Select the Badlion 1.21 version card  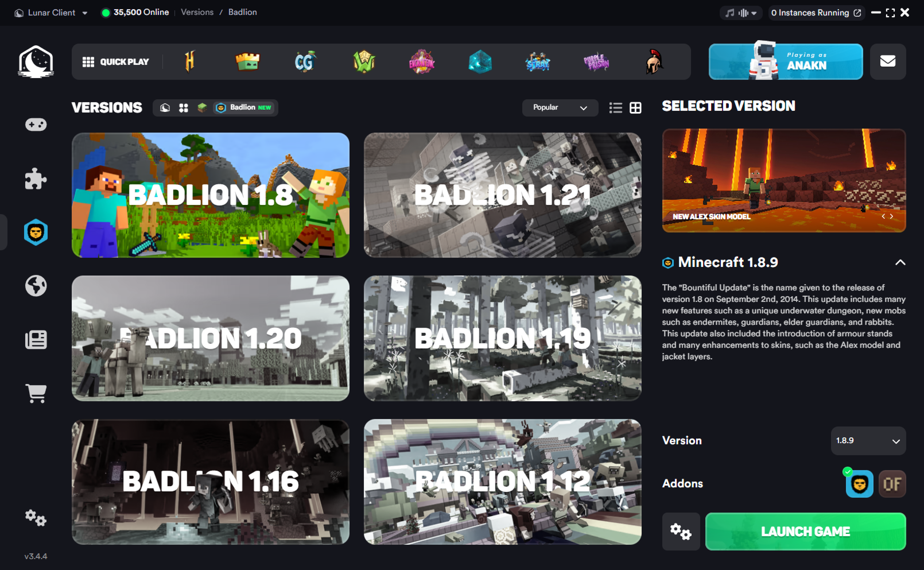click(502, 195)
